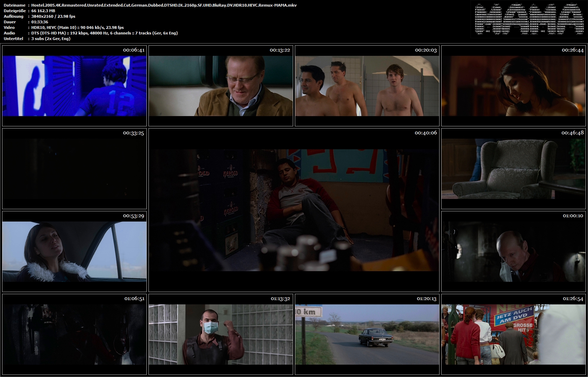Click the Dateiname label
Screen dimensions: 588x377
15,5
